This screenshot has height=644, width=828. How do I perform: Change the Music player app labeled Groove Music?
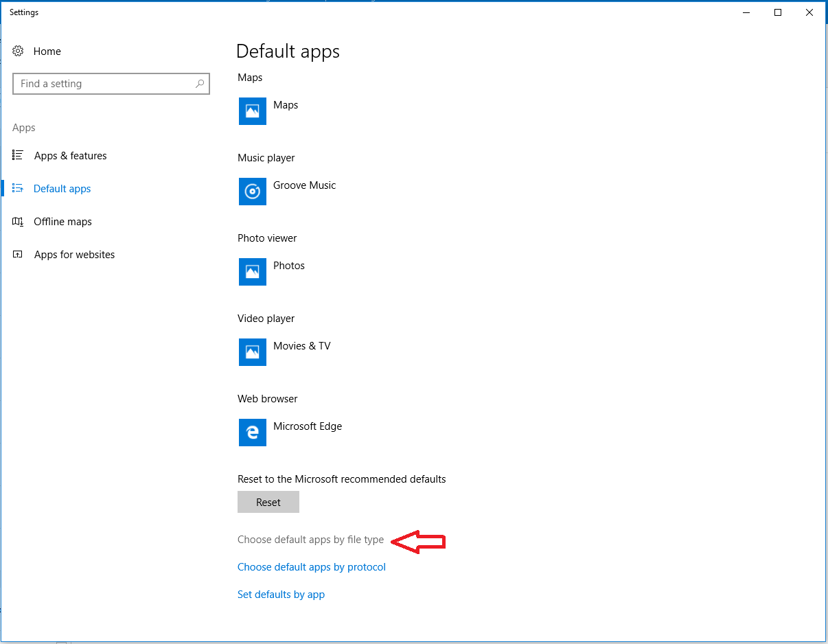pyautogui.click(x=304, y=185)
